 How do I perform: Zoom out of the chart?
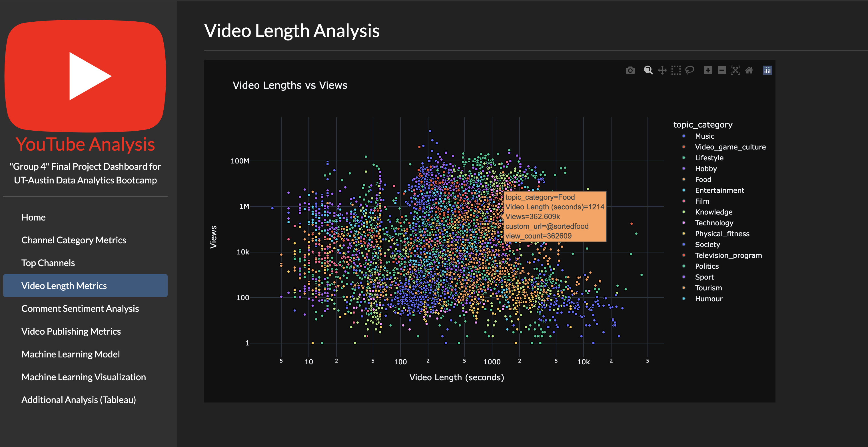pyautogui.click(x=721, y=70)
